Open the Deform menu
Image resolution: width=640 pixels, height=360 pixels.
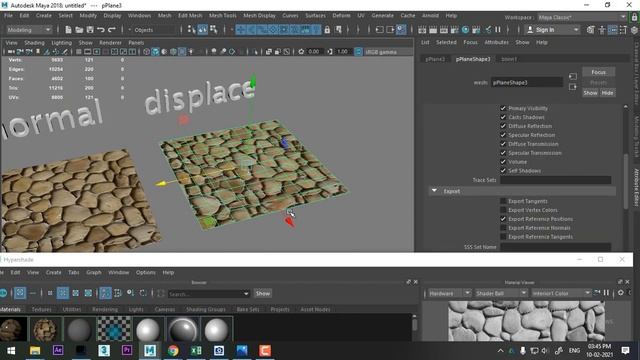coord(341,16)
